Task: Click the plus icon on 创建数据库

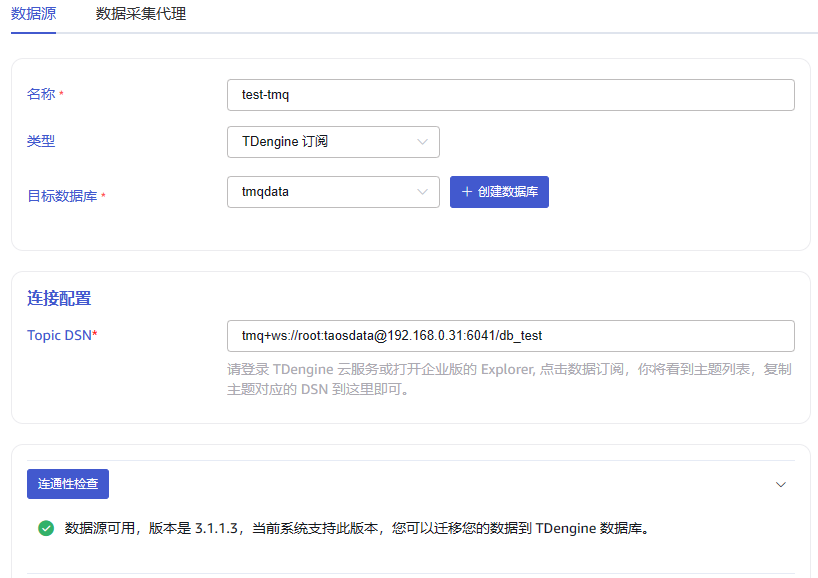Action: (x=467, y=192)
